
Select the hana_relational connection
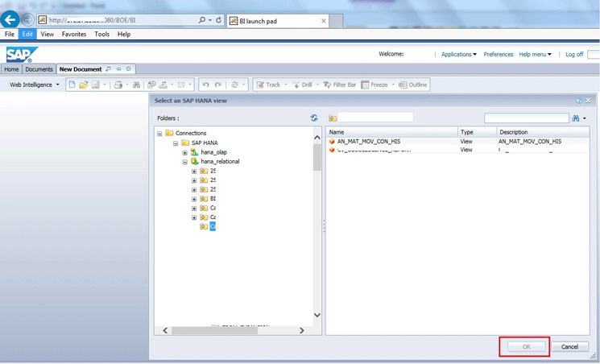(220, 162)
